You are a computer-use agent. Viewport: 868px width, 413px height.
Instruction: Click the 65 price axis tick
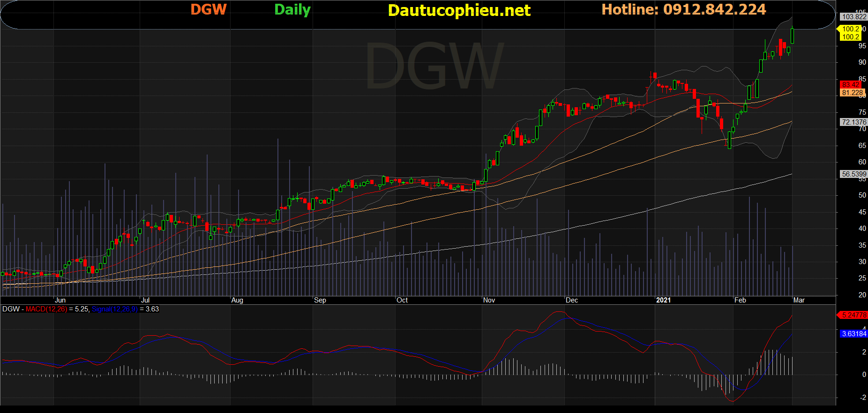click(x=862, y=146)
